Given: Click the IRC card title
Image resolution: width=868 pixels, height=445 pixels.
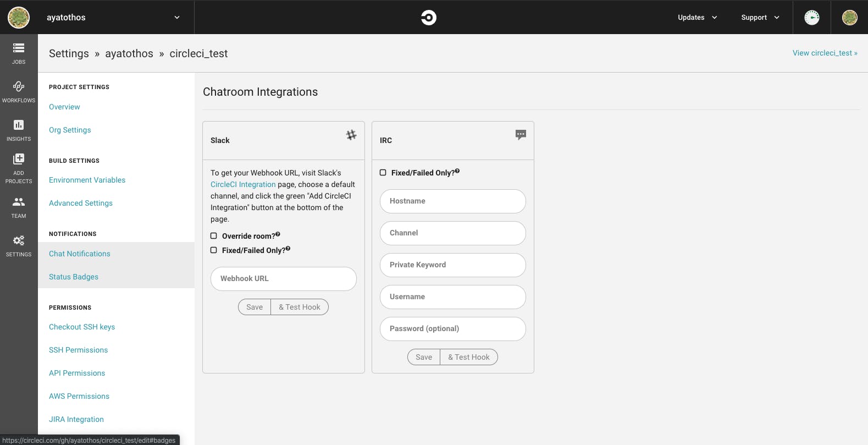Looking at the screenshot, I should tap(386, 140).
